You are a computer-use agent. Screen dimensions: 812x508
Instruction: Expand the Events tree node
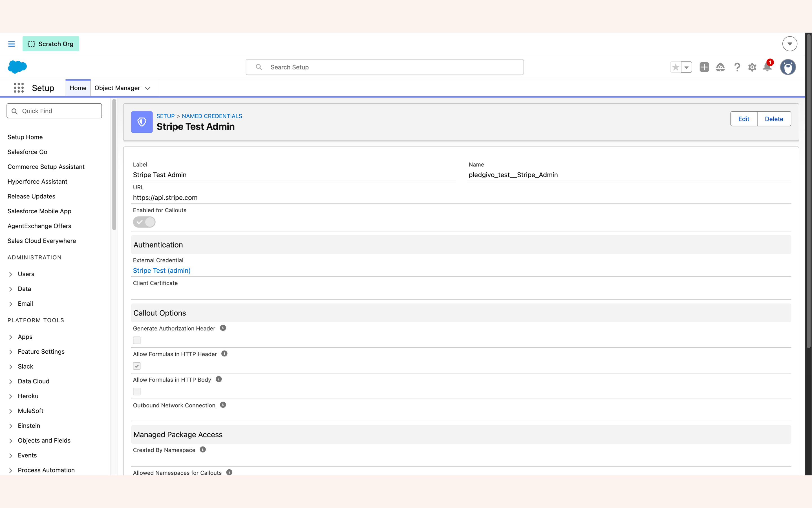click(x=11, y=455)
